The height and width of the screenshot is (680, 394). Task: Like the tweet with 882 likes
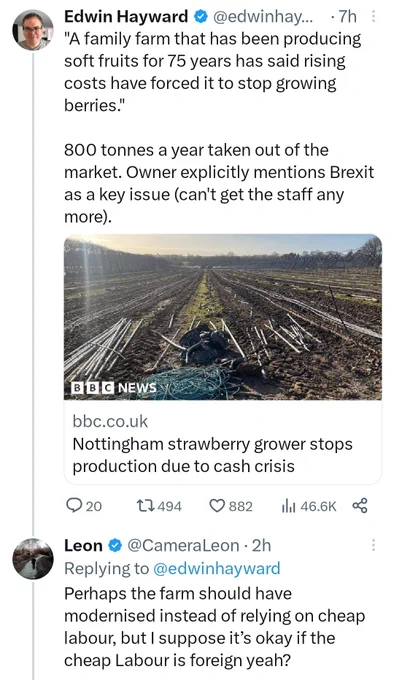coord(231,506)
